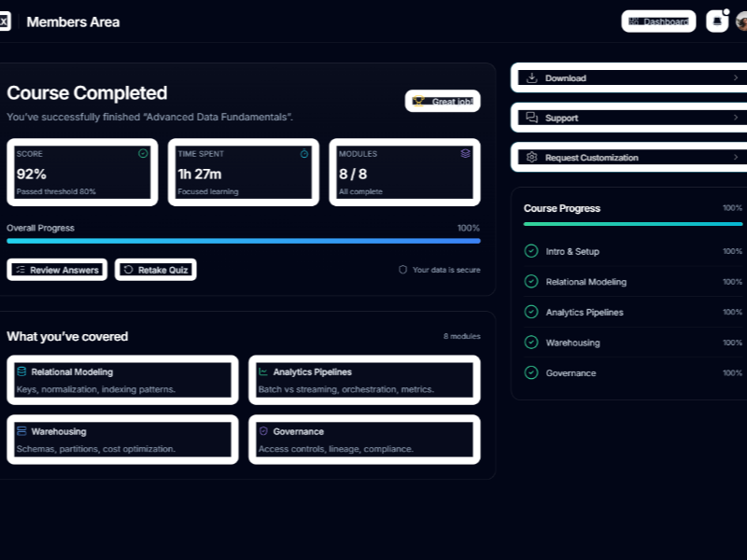Click the Review Answers button
The image size is (747, 560).
click(x=57, y=270)
